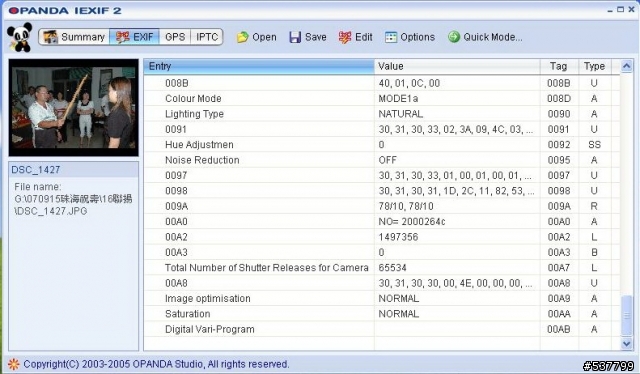640x374 pixels.
Task: Select the Colour Mode entry
Action: [193, 99]
